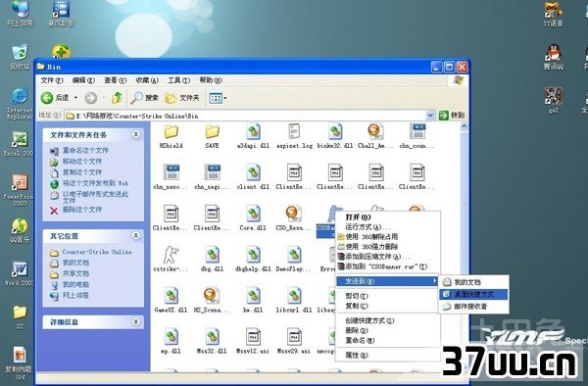This screenshot has height=386, width=588.
Task: Open My Computer (我的电脑) link
Action: (75, 284)
